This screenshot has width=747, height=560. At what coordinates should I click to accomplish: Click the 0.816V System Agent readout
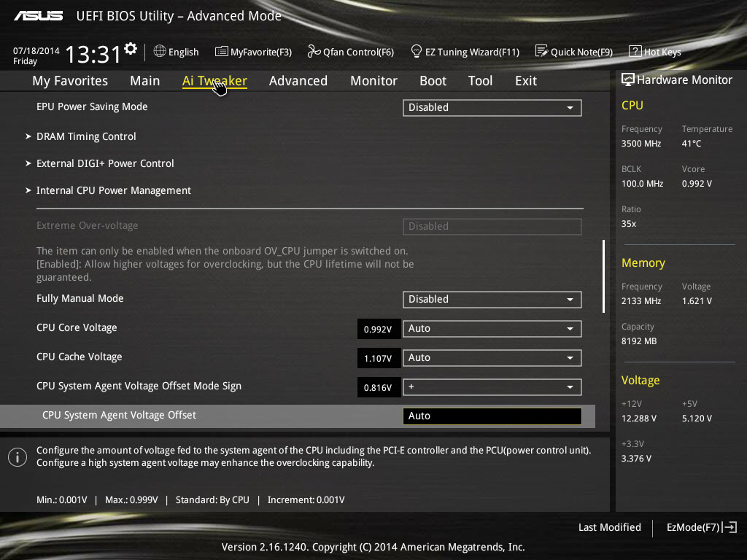379,388
